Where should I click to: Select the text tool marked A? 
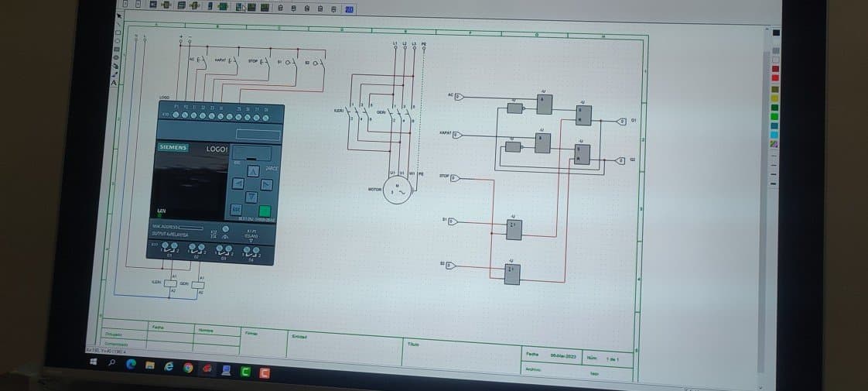tap(114, 83)
